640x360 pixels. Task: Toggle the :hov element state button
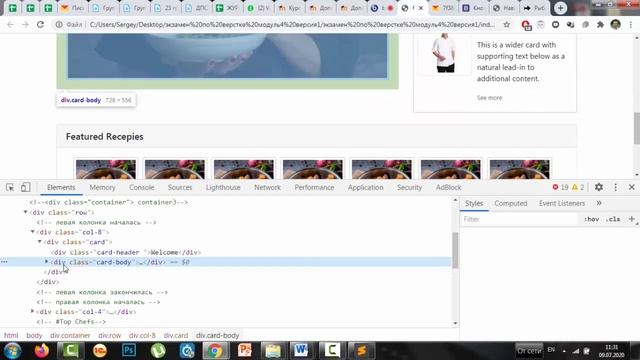tap(591, 219)
